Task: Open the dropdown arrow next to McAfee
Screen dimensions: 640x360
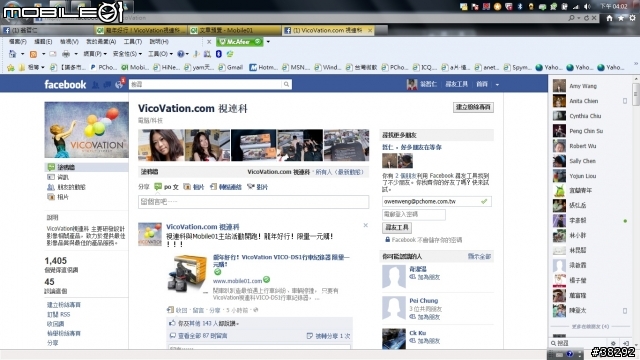Action: (268, 42)
